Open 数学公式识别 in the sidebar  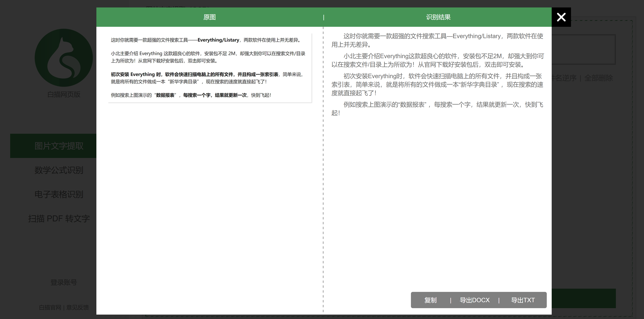point(59,170)
